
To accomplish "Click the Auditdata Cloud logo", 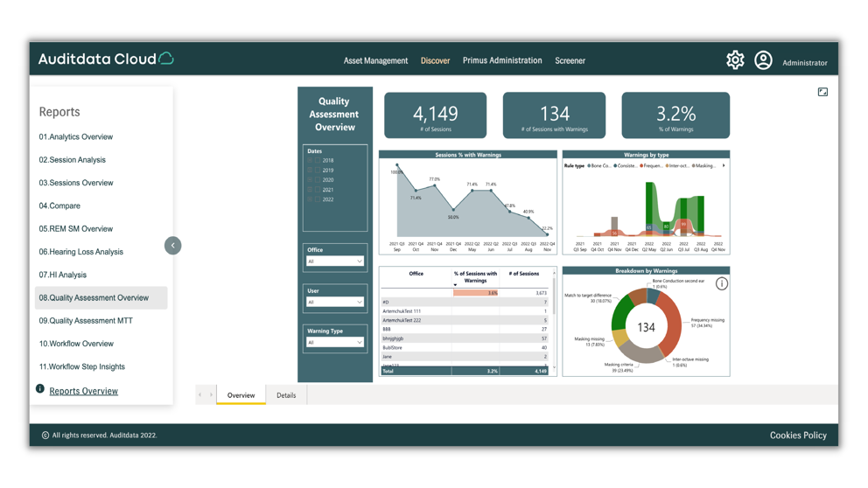I will click(x=106, y=59).
